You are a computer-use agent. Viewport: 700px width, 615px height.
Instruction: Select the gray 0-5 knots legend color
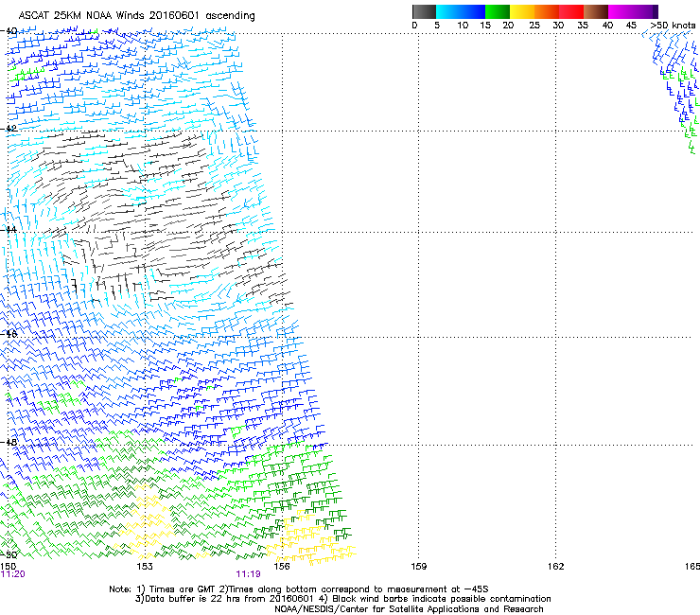[424, 11]
